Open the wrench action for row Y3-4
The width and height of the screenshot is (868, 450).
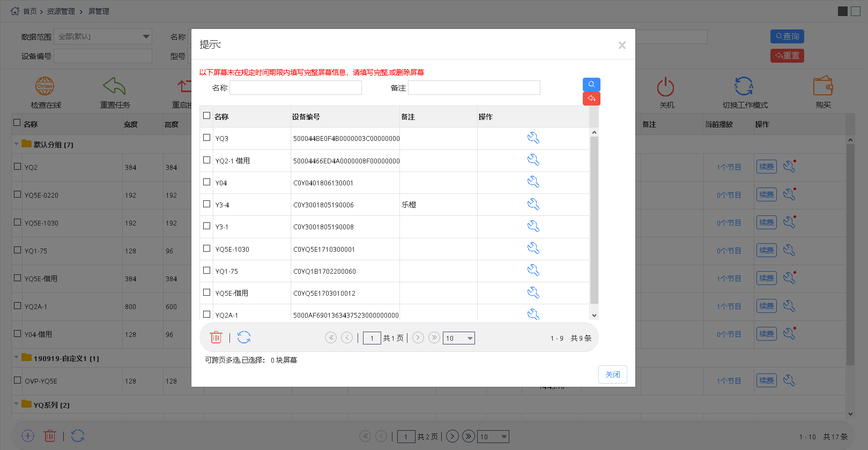tap(533, 204)
